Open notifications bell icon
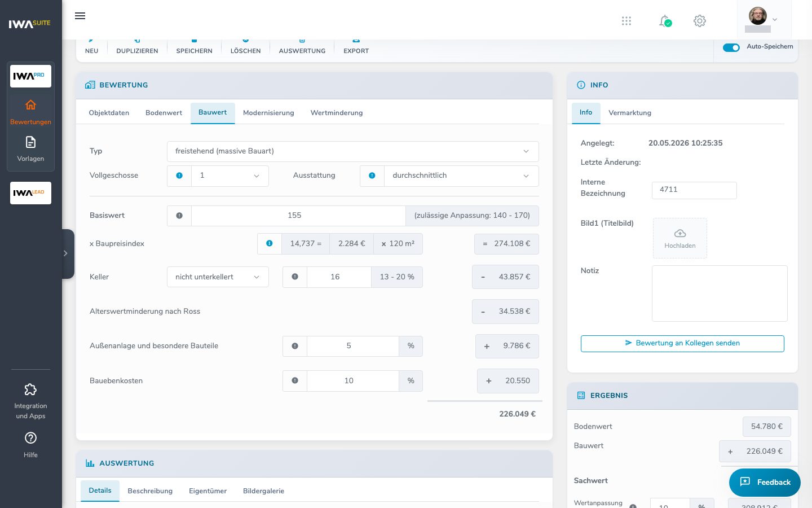 (x=665, y=21)
